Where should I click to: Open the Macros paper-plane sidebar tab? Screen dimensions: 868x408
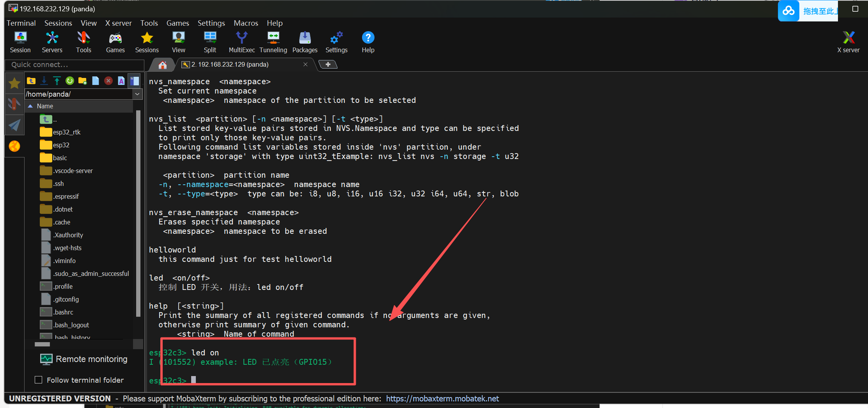coord(14,125)
